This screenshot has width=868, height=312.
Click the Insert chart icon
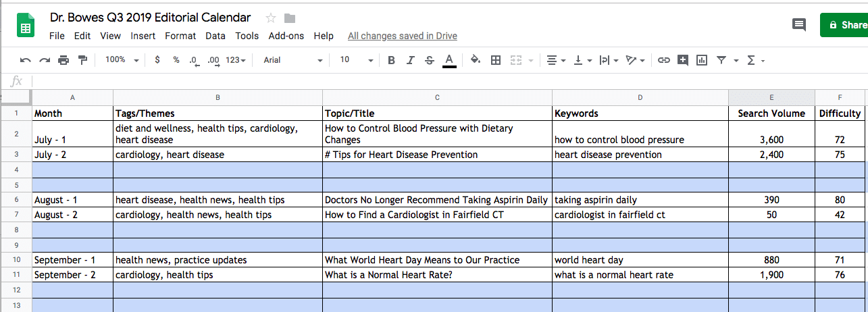pyautogui.click(x=702, y=60)
